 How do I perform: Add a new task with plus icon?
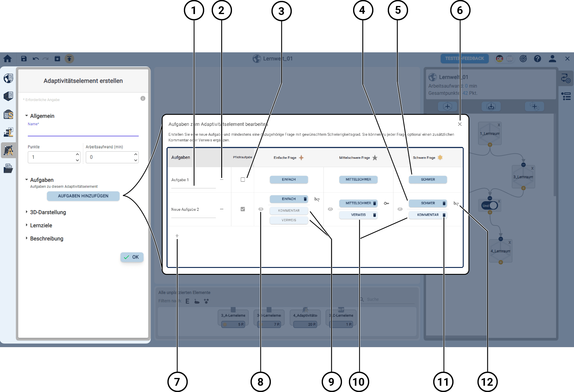[x=177, y=236]
